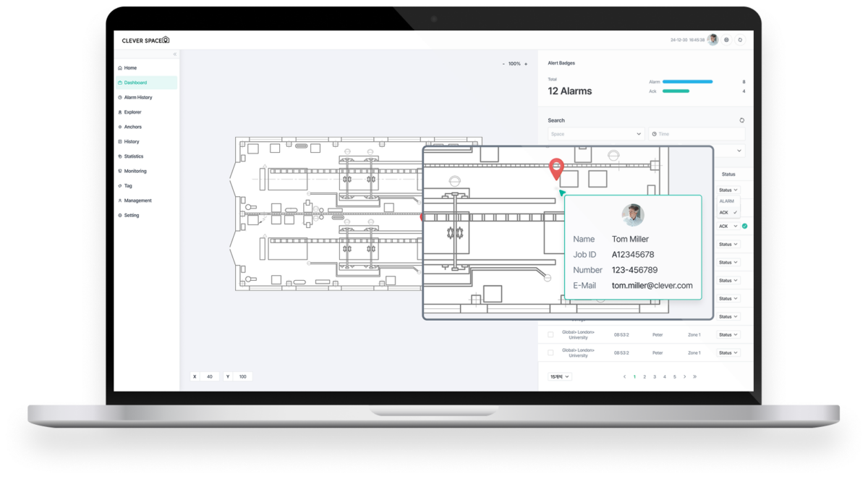Viewport: 868px width, 477px height.
Task: Open the Status dropdown in the last row
Action: [x=728, y=353]
